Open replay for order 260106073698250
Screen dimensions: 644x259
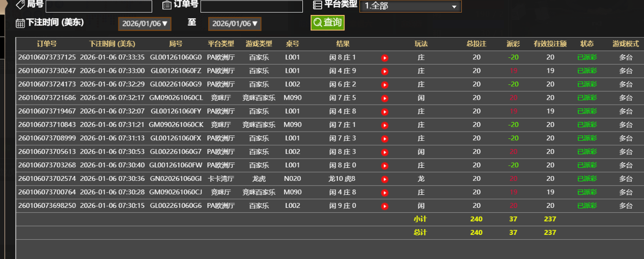click(385, 206)
